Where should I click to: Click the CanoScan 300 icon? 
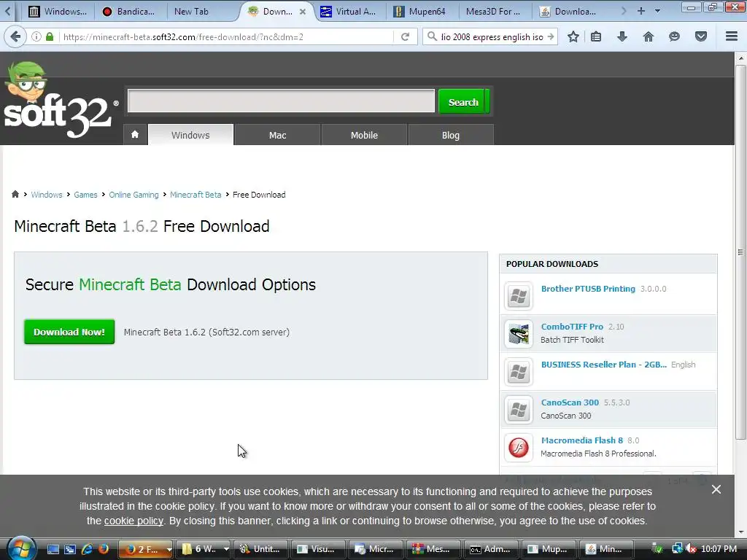pos(519,410)
